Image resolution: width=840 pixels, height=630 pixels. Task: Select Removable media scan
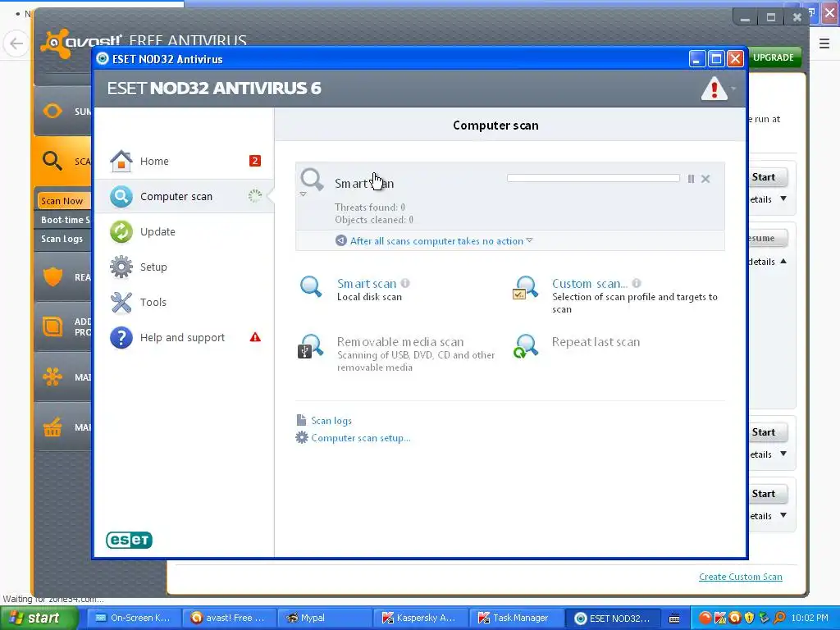pyautogui.click(x=400, y=342)
